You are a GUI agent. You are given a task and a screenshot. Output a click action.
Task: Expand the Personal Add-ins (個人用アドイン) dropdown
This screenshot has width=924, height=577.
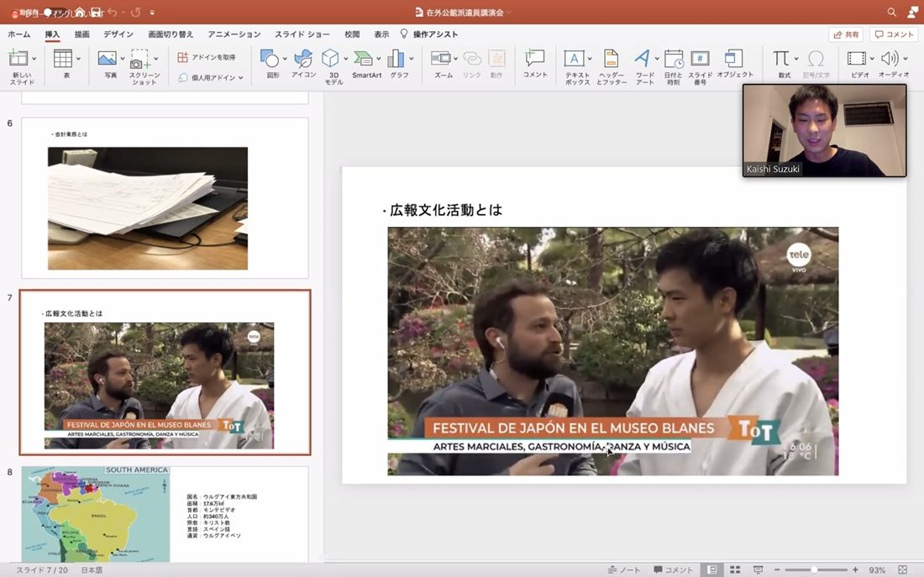241,78
